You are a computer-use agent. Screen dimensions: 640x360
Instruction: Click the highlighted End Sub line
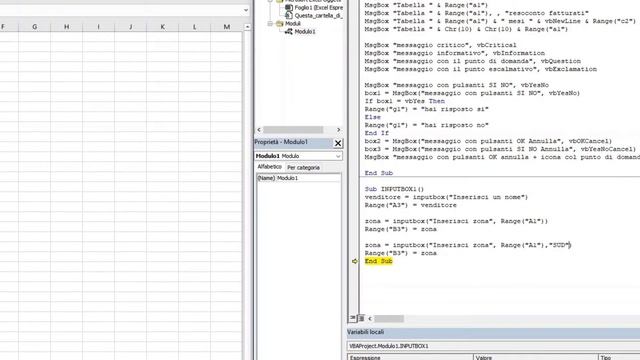[x=378, y=261]
